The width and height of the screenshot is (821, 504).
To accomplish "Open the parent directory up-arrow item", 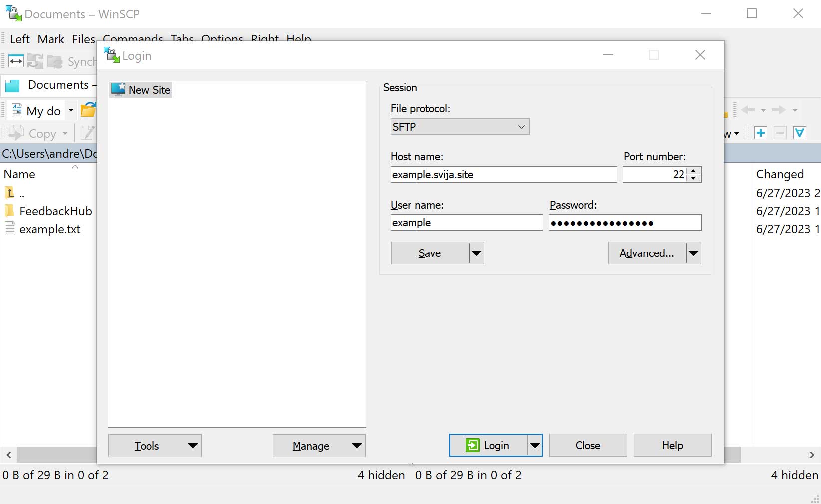I will [x=11, y=193].
